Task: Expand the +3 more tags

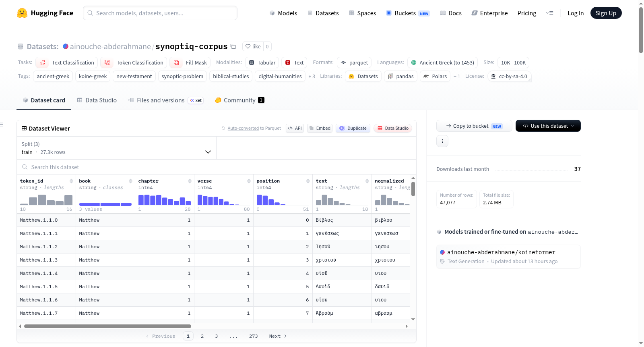Action: (312, 76)
